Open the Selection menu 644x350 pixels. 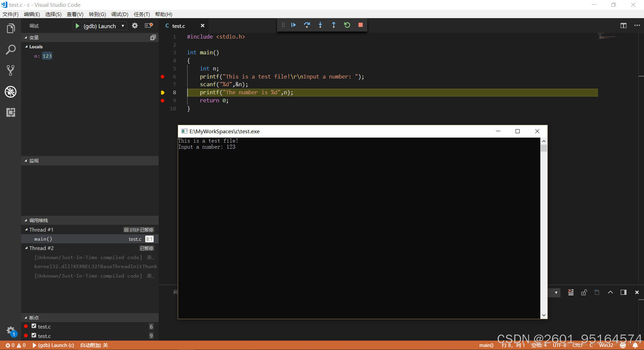click(53, 14)
